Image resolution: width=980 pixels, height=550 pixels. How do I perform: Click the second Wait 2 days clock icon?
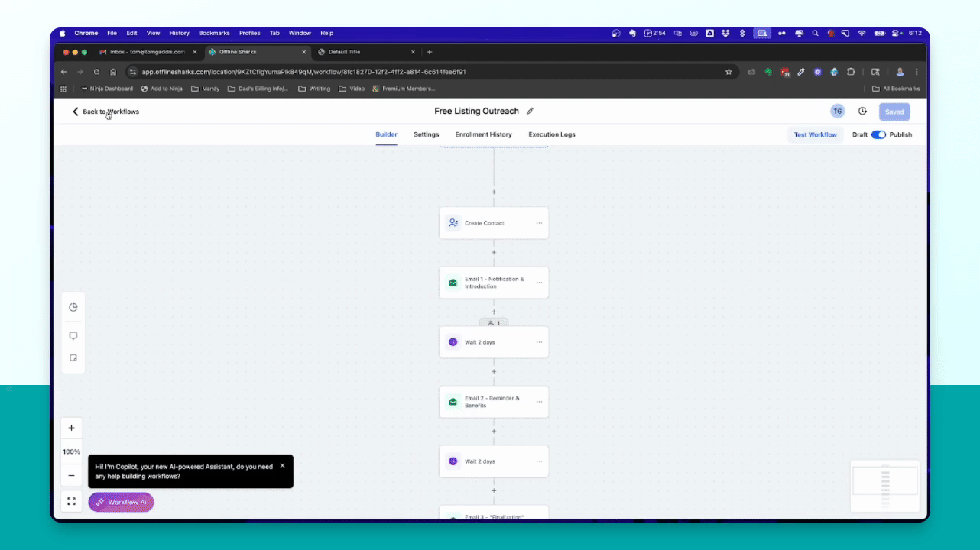[x=453, y=461]
